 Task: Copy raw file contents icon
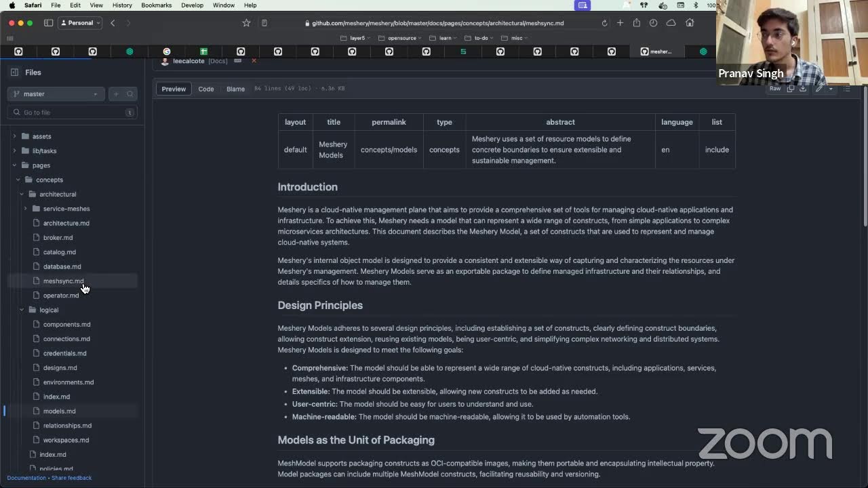791,89
